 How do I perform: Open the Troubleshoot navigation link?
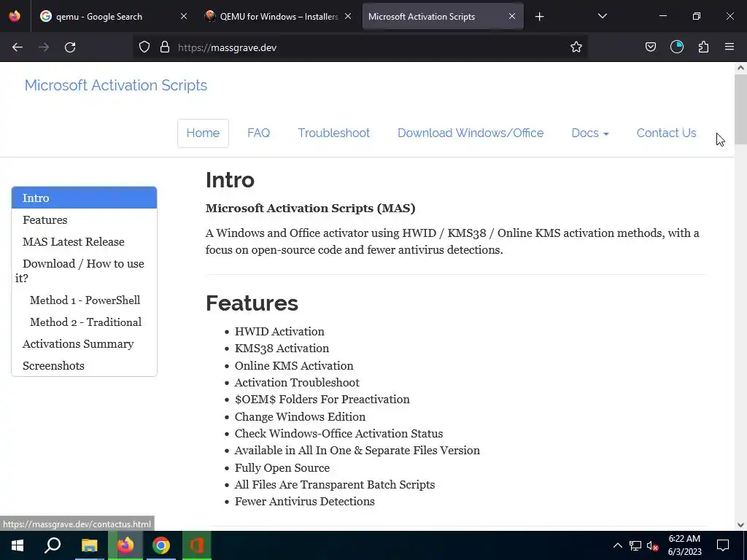coord(333,133)
